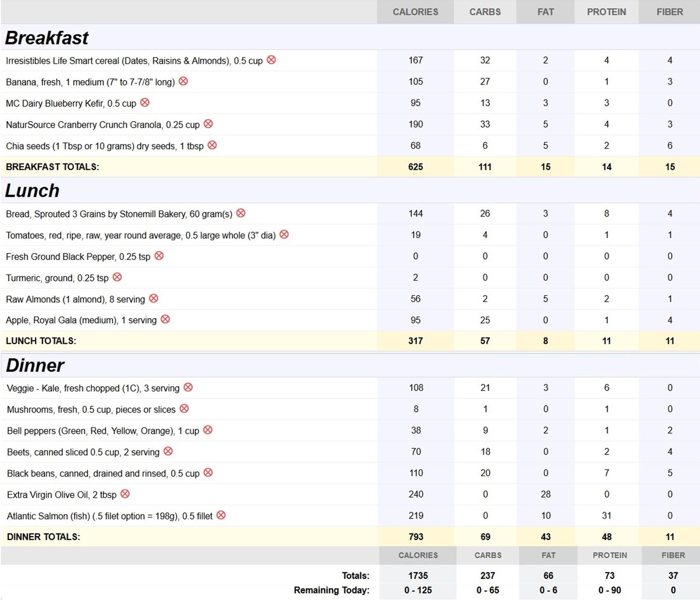Image resolution: width=700 pixels, height=600 pixels.
Task: Click the CALORIES column header at top
Action: pos(415,12)
